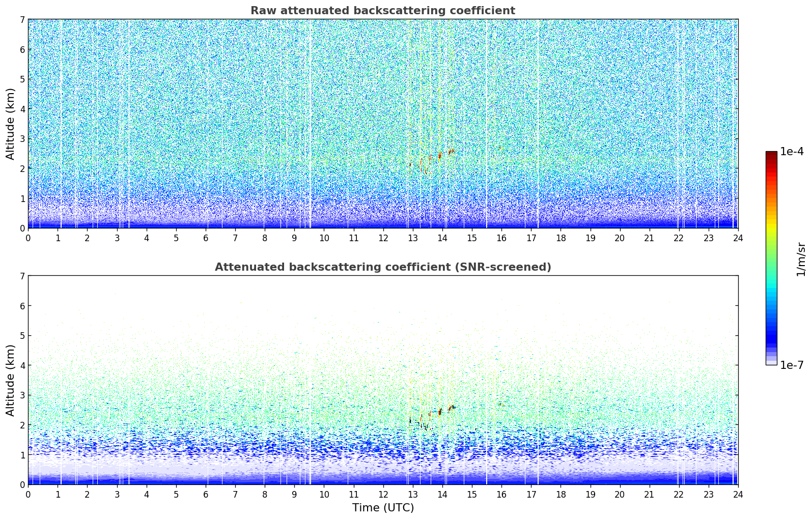Click the 0 hour tick label under the SNR-screened plot
812x519 pixels.
tap(28, 494)
